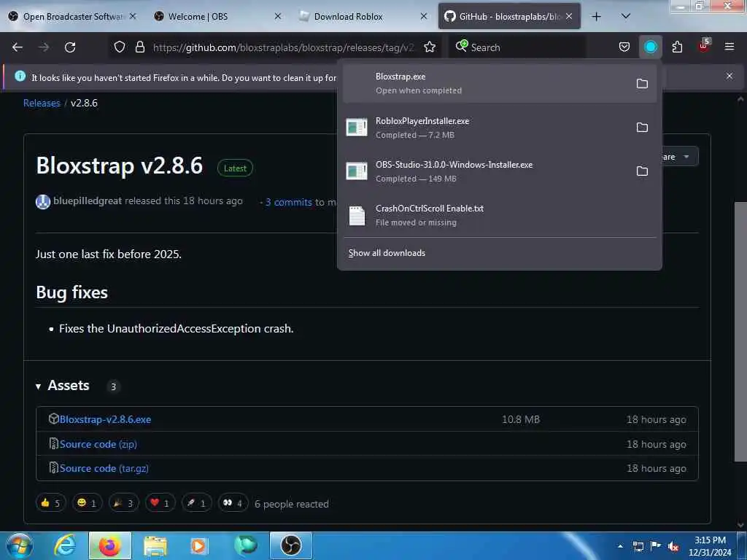The width and height of the screenshot is (747, 560).
Task: Click the taskbar clock showing 3:15 PM
Action: [x=710, y=546]
